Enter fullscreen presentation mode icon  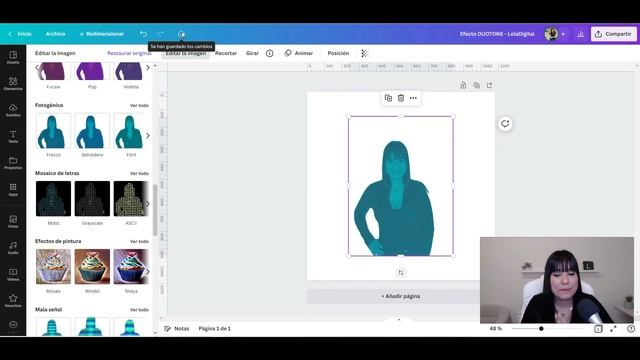click(x=613, y=329)
